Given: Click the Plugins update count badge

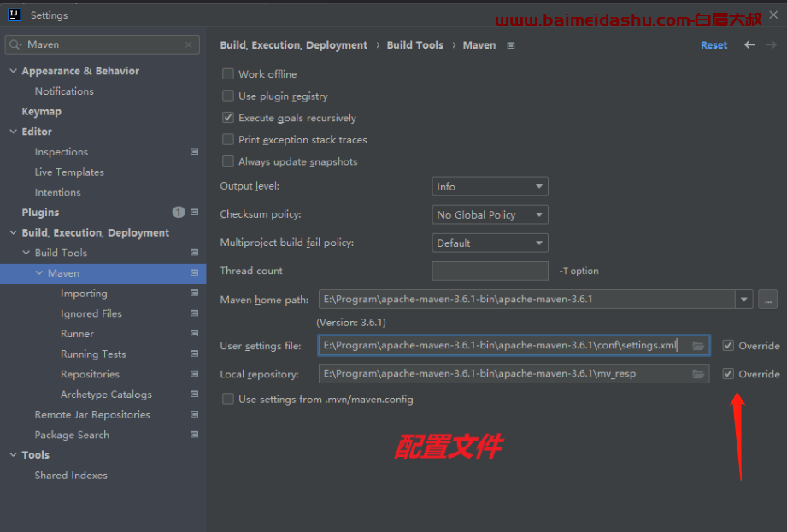Looking at the screenshot, I should [x=179, y=212].
